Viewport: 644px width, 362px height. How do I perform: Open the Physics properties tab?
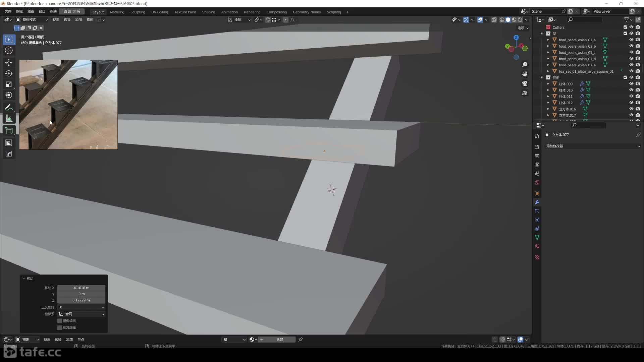(537, 220)
